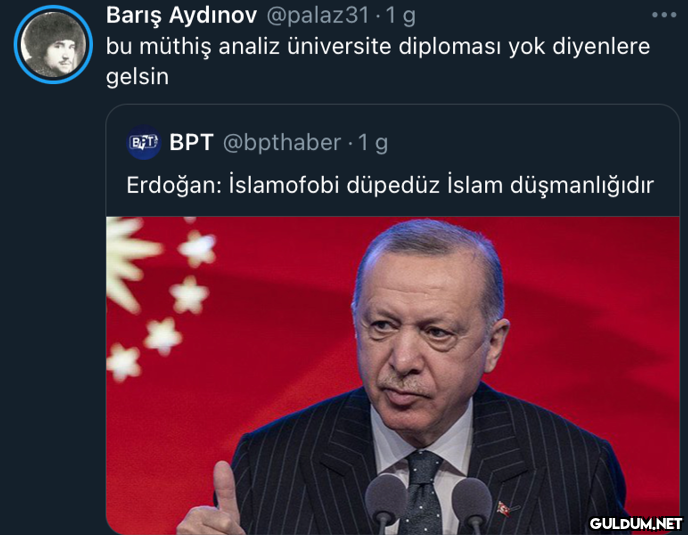688x535 pixels.
Task: Visit the @palaz31 handle
Action: click(x=318, y=16)
